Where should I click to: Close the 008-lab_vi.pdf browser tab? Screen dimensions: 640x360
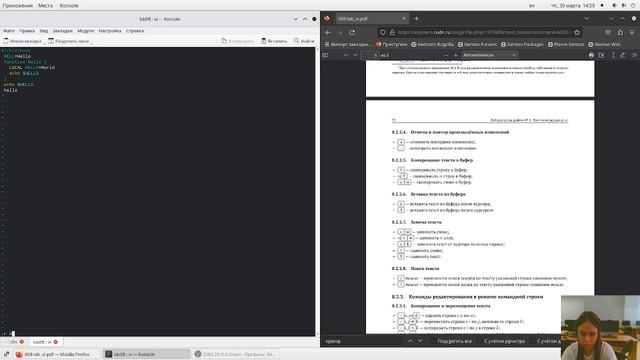coord(404,18)
